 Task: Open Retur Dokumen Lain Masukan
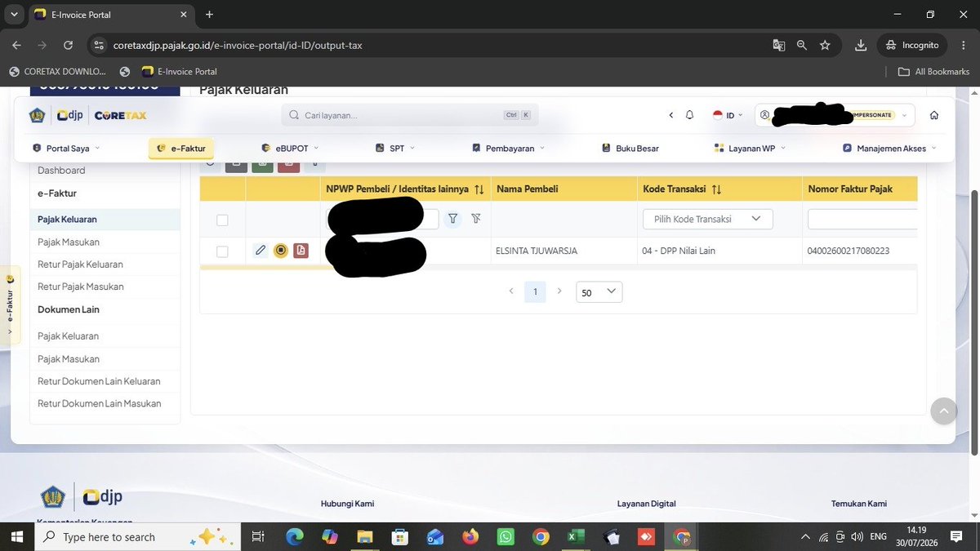pyautogui.click(x=100, y=403)
